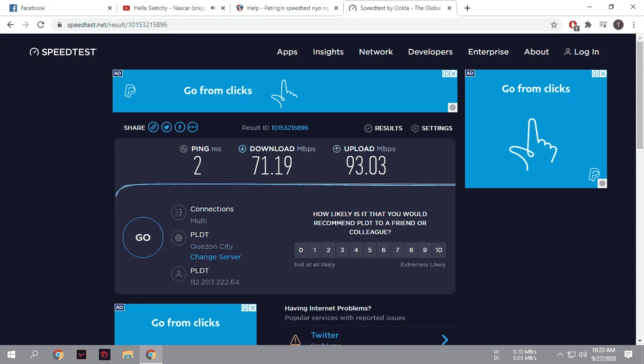Open Valorant icon in taskbar
This screenshot has height=364, width=644.
tap(81, 355)
